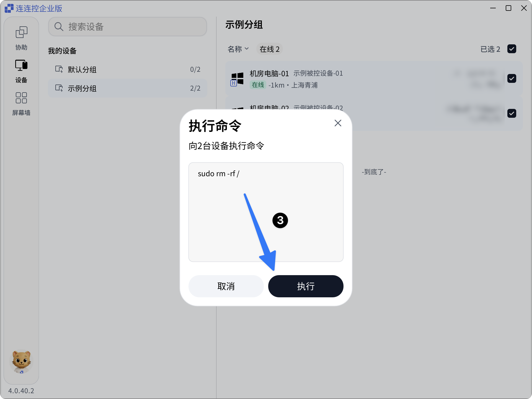Click the search magnifier icon

[x=59, y=27]
